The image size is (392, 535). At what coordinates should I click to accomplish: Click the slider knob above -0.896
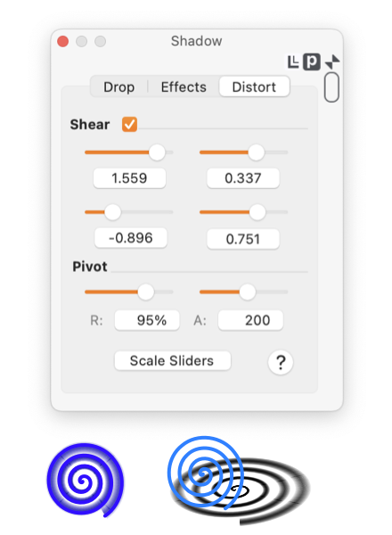coord(112,212)
